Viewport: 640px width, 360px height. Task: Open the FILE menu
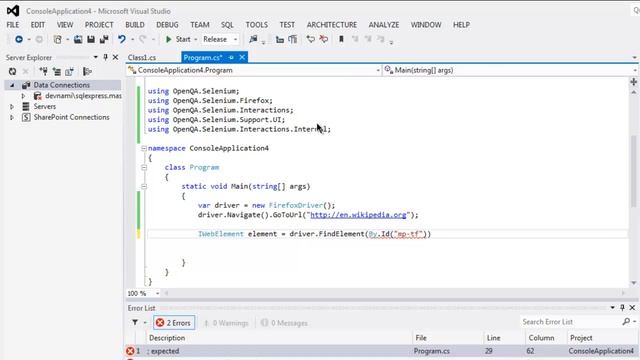[x=13, y=25]
